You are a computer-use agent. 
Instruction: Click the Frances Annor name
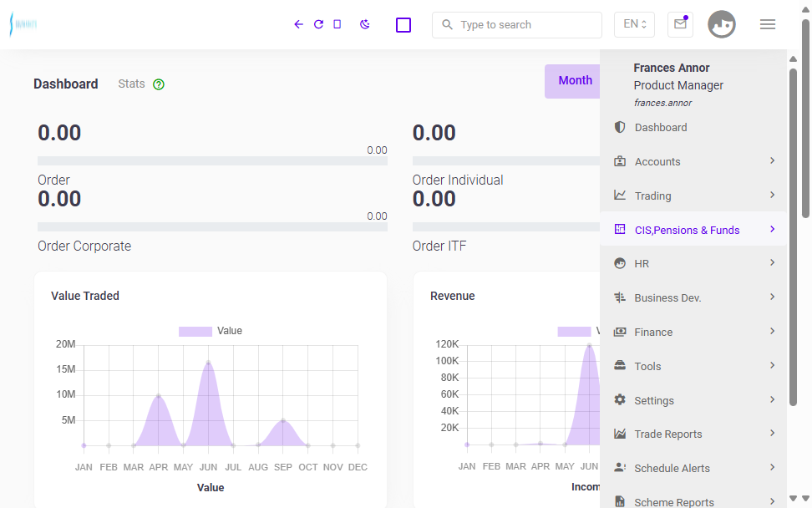point(671,68)
